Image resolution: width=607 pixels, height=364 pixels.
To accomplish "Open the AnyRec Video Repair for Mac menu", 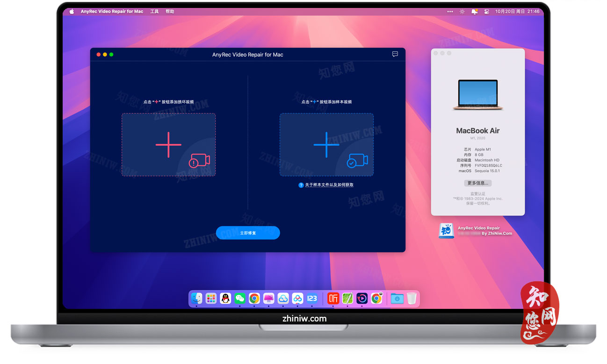I will pos(112,11).
